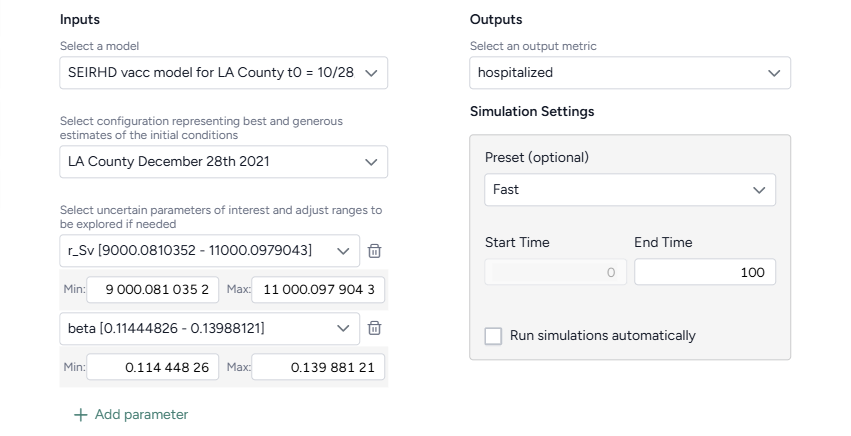Click the r_Sv Max value field

point(318,290)
